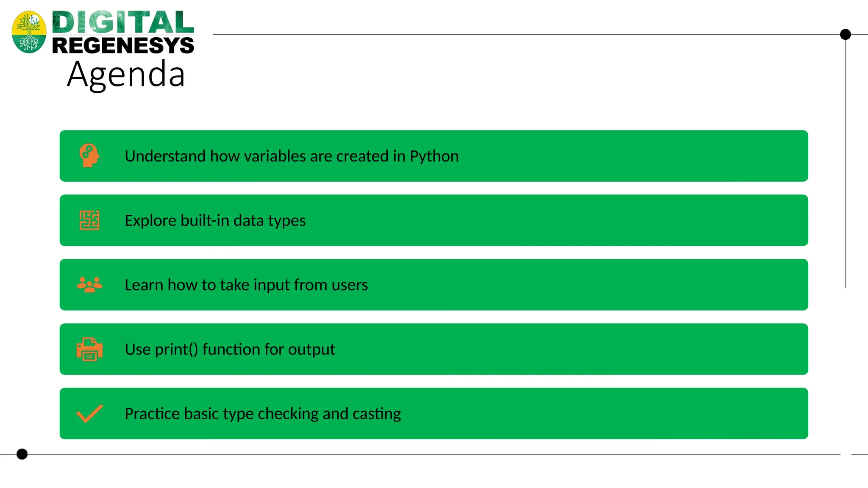Image resolution: width=868 pixels, height=488 pixels.
Task: Click the REGENESYS logo text
Action: click(123, 45)
